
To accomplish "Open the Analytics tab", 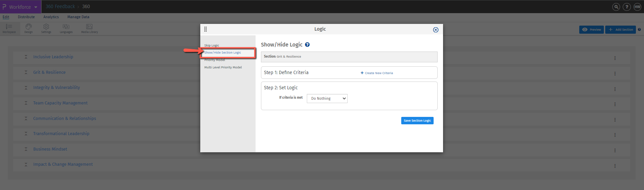I will [x=51, y=17].
